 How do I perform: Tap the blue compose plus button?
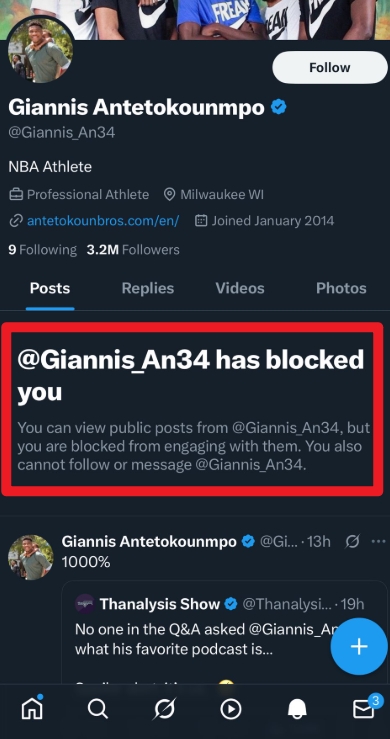click(x=359, y=647)
